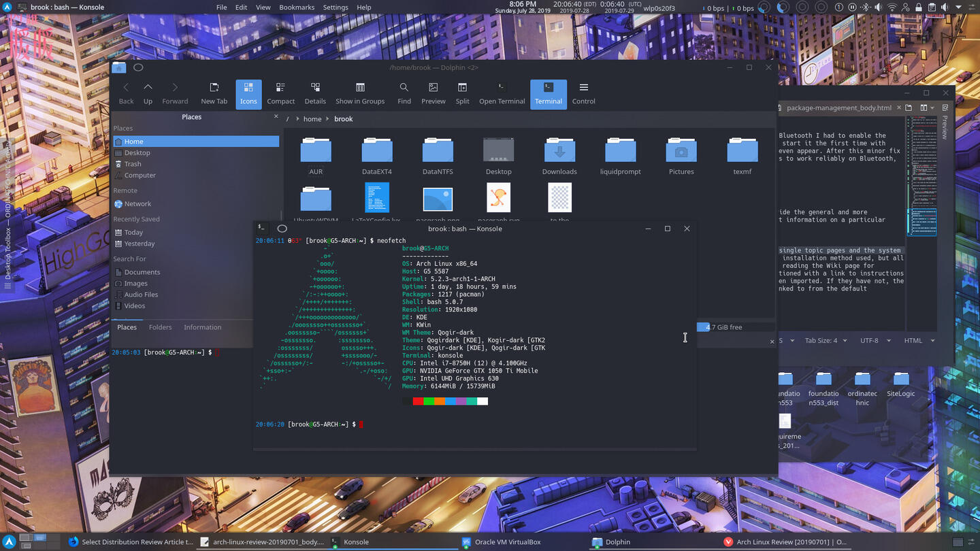Switch to Arch Linux Review browser task
The width and height of the screenshot is (980, 551).
(786, 542)
